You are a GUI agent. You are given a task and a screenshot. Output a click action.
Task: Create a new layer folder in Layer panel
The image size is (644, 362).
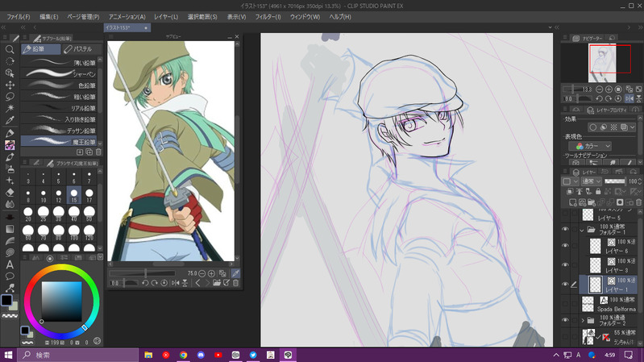tap(592, 202)
